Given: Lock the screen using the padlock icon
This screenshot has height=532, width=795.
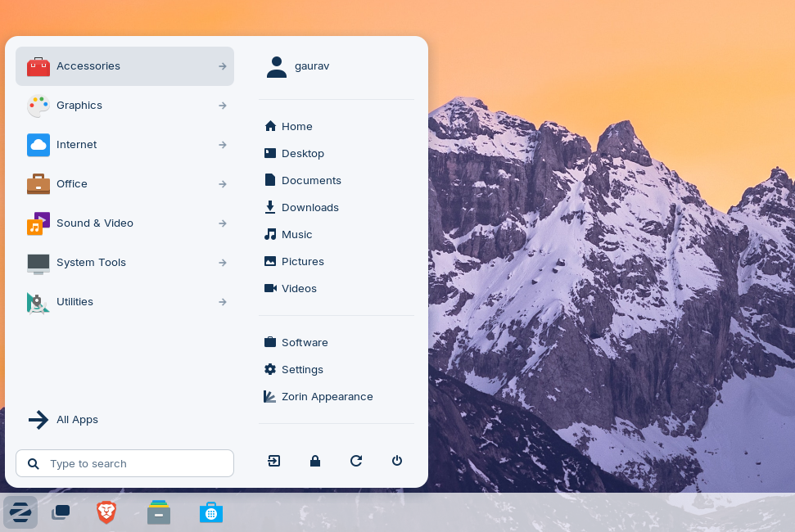Looking at the screenshot, I should point(315,461).
